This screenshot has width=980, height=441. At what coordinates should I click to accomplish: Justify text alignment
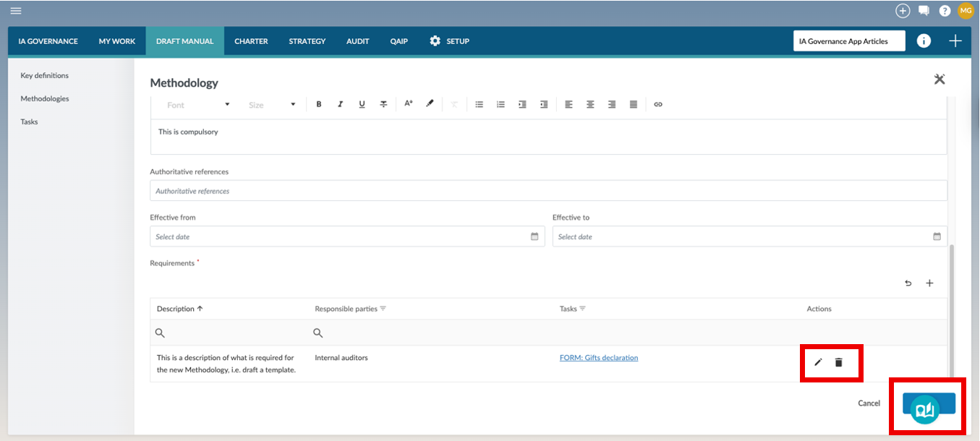pyautogui.click(x=634, y=104)
